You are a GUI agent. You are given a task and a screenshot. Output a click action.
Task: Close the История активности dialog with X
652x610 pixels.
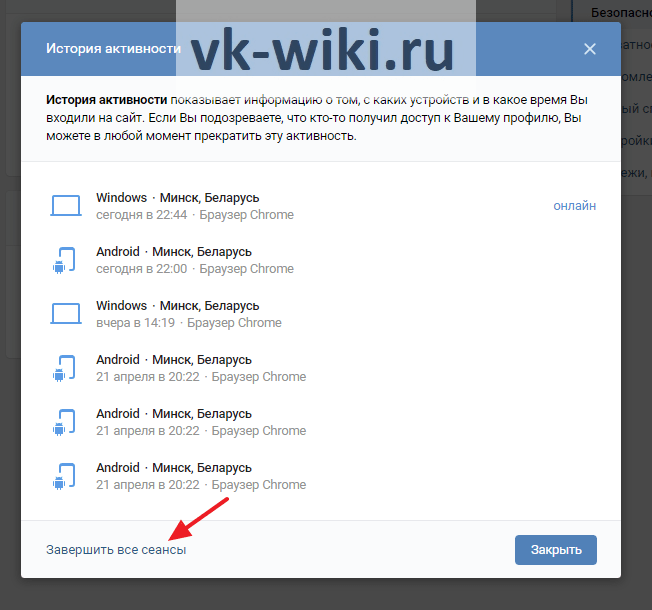[x=590, y=49]
